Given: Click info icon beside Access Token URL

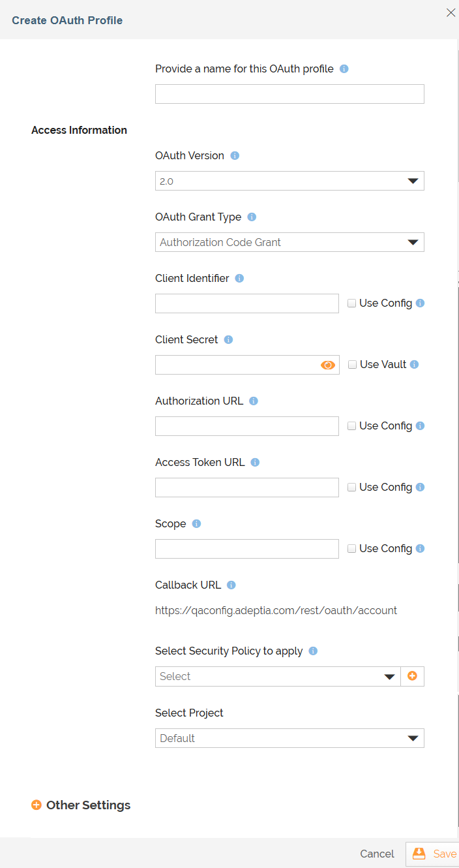Looking at the screenshot, I should 255,463.
